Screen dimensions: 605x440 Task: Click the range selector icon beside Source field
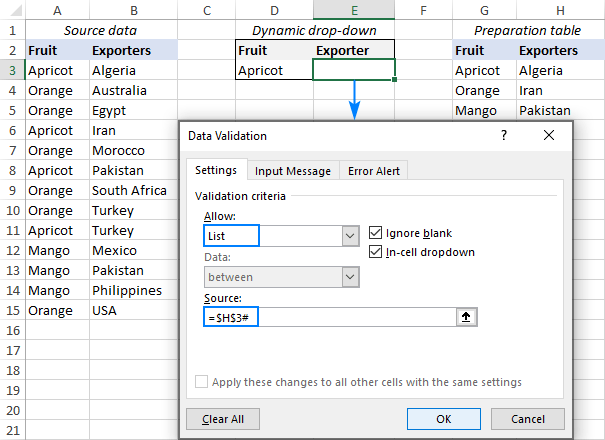[x=466, y=317]
